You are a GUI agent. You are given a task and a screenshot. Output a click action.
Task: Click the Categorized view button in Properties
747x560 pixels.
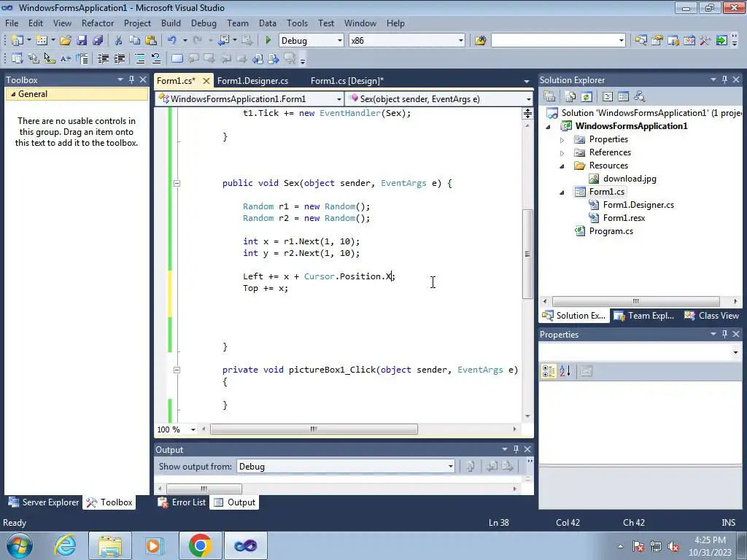pos(549,371)
